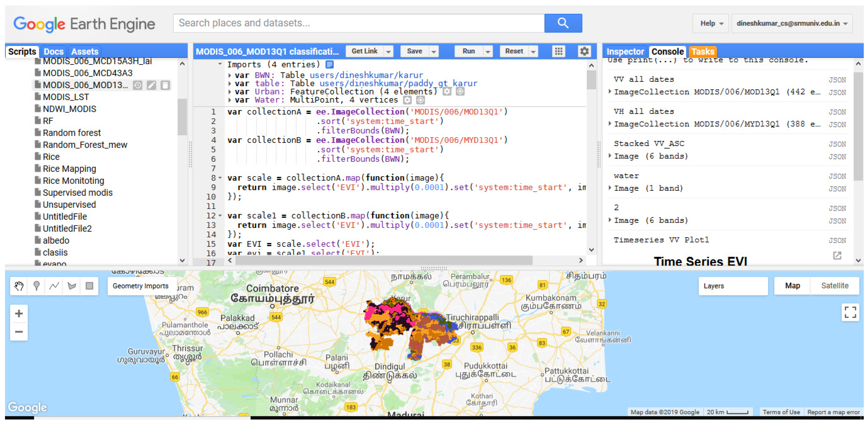Image resolution: width=868 pixels, height=426 pixels.
Task: Select the draw line tool
Action: 54,286
